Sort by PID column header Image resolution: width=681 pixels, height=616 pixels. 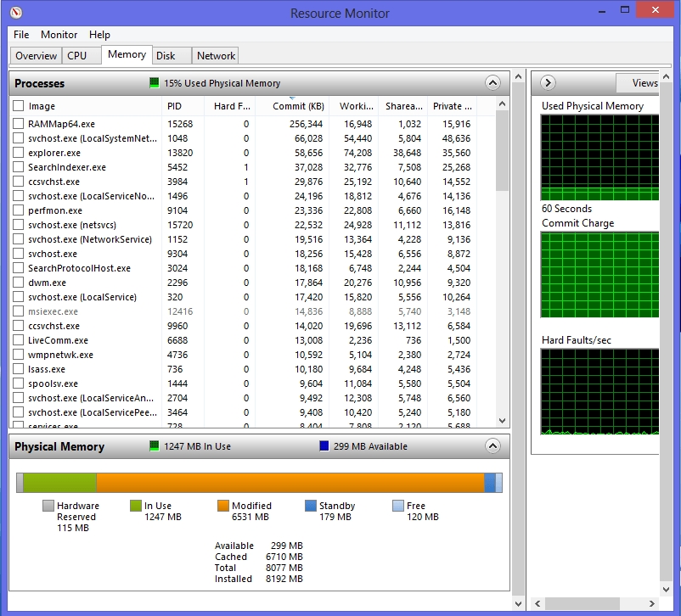pos(183,106)
